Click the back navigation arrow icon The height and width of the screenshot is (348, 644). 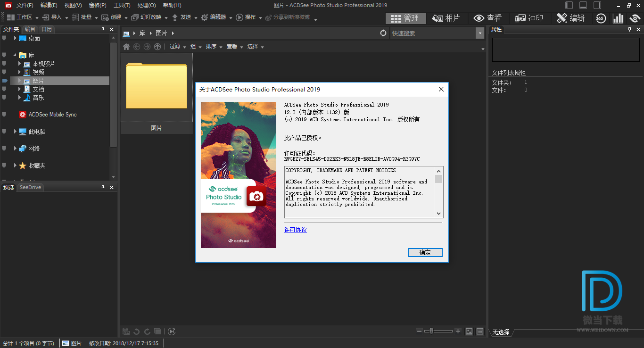point(137,46)
